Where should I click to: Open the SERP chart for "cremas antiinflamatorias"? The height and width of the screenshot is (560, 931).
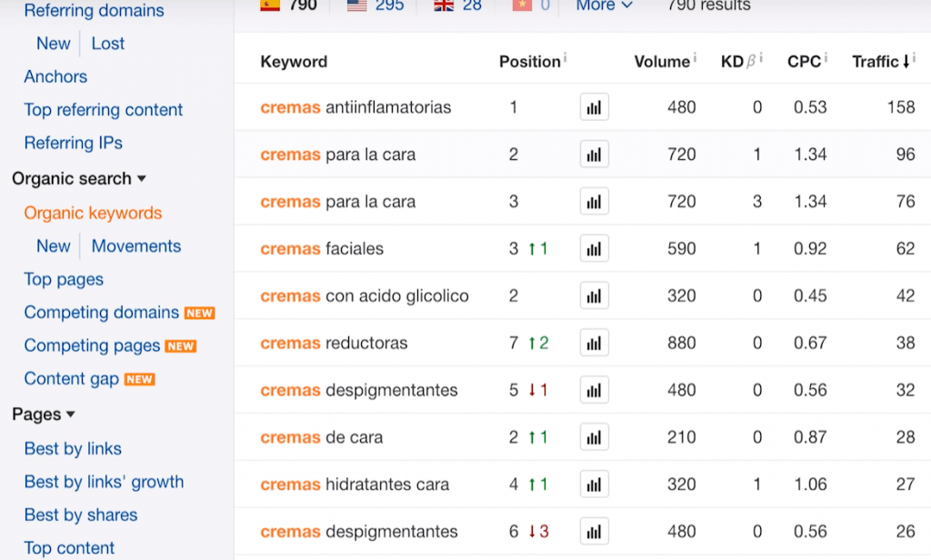point(594,106)
